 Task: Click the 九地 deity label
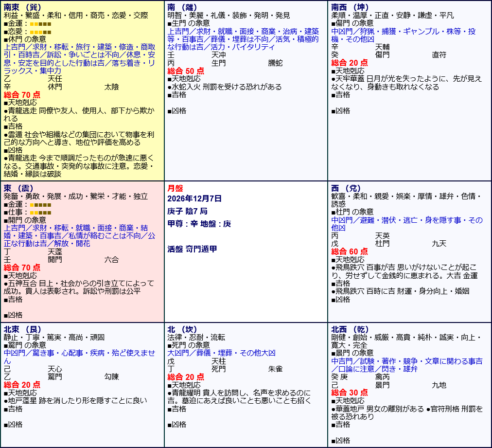tap(439, 385)
